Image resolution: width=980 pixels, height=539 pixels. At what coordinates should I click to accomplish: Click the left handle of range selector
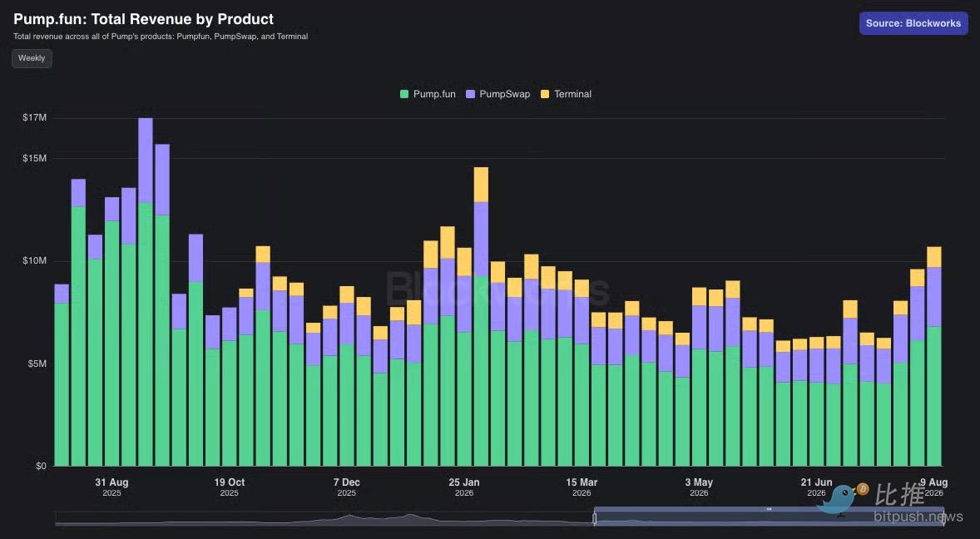coord(595,517)
